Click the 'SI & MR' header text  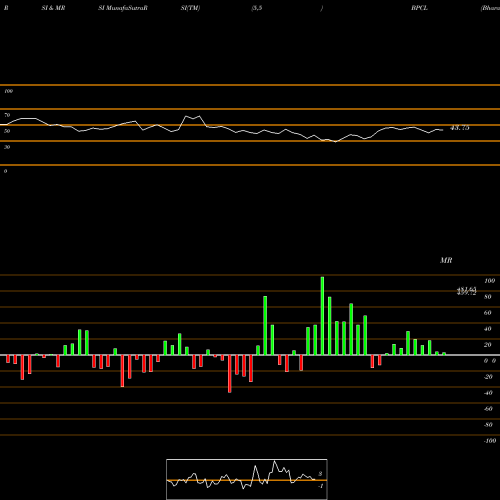pos(53,8)
